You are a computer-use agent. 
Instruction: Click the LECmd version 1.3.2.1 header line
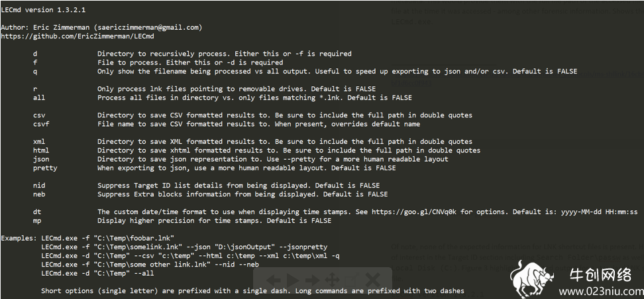click(x=43, y=10)
